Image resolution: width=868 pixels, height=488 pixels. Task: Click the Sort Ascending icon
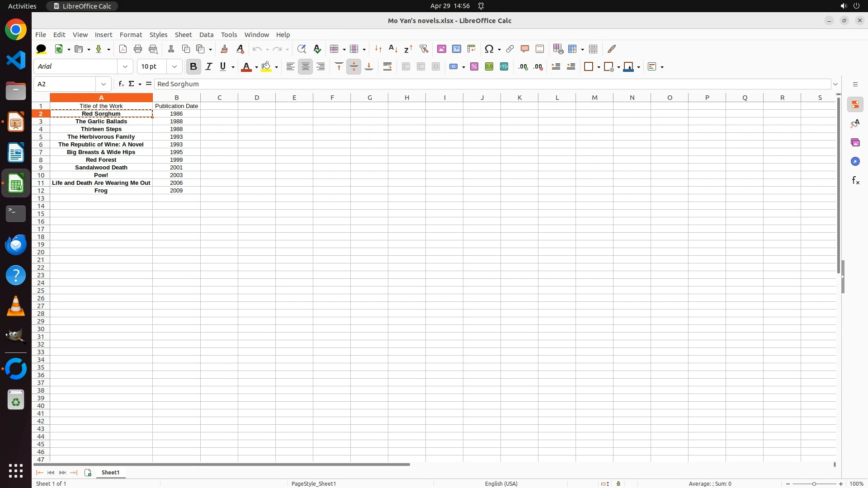(x=393, y=49)
